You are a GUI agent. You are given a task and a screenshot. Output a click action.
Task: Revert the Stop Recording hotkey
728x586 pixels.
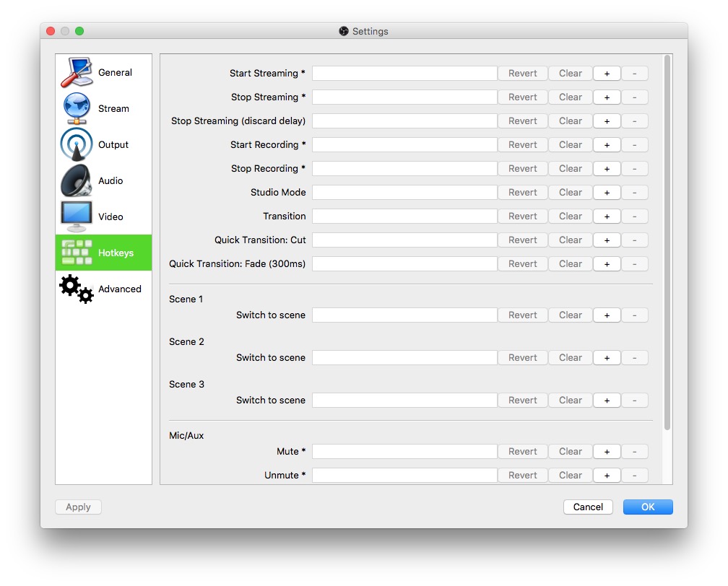[x=522, y=168]
